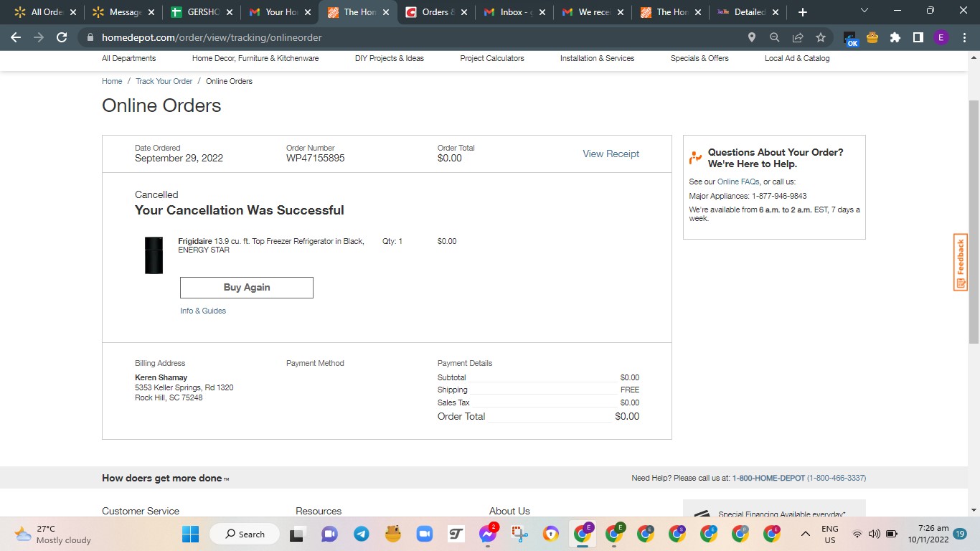Click order number WP47155895

(x=315, y=158)
